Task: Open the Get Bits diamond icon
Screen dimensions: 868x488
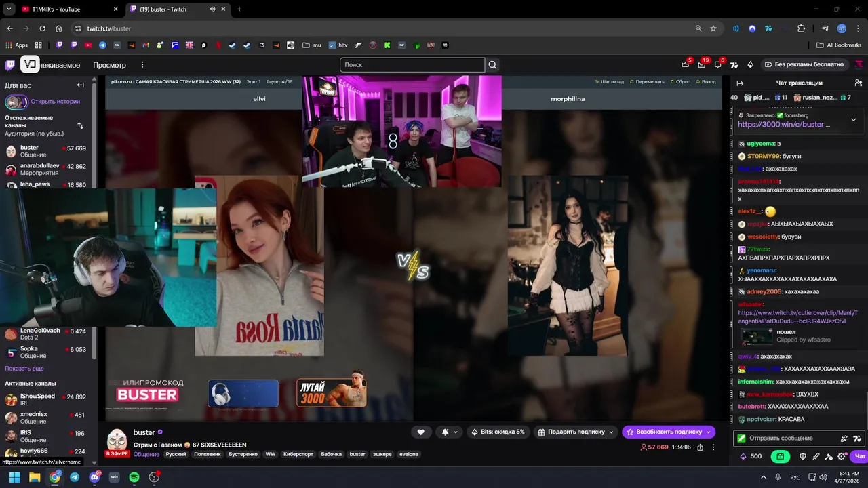Action: 750,65
